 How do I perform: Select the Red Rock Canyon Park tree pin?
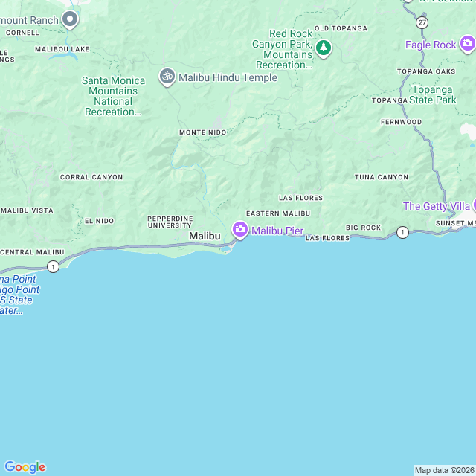(324, 48)
